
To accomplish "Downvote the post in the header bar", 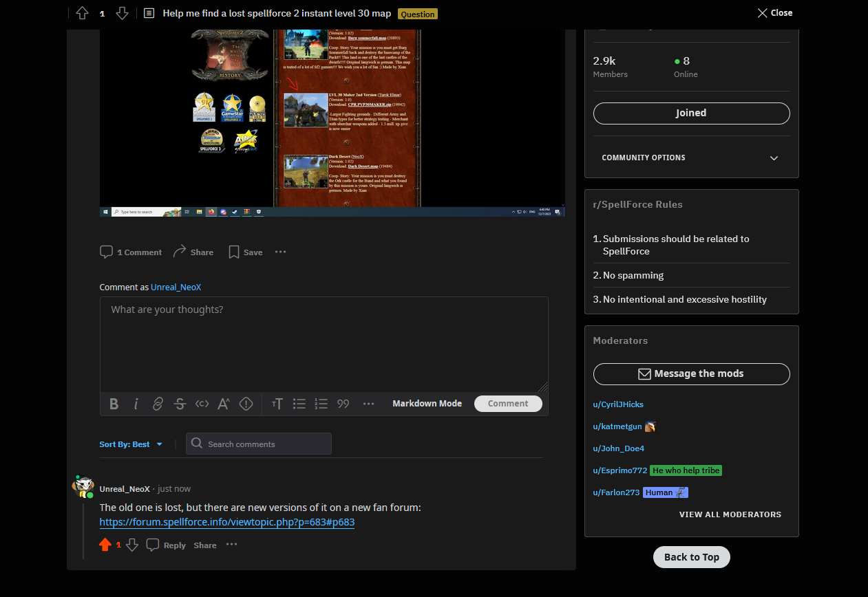I will click(x=122, y=13).
